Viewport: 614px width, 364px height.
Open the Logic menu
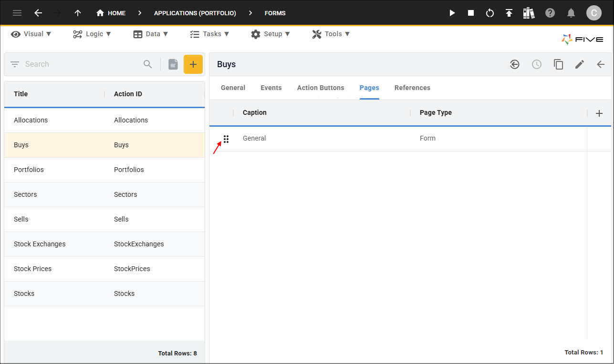[92, 34]
